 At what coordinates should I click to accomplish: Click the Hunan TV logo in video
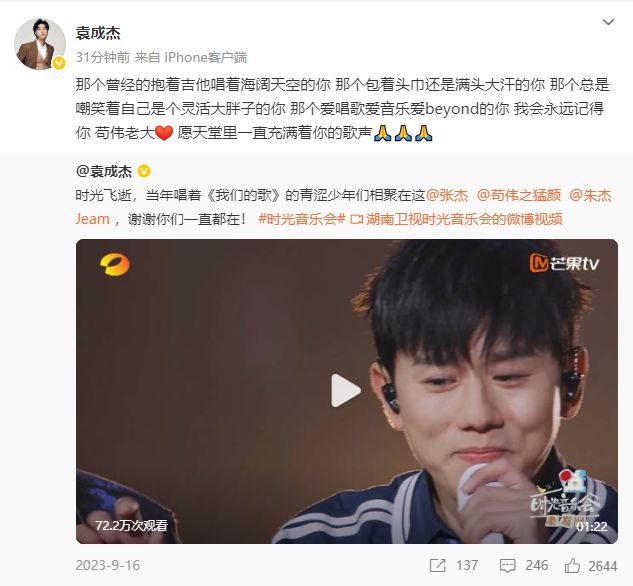pyautogui.click(x=115, y=264)
